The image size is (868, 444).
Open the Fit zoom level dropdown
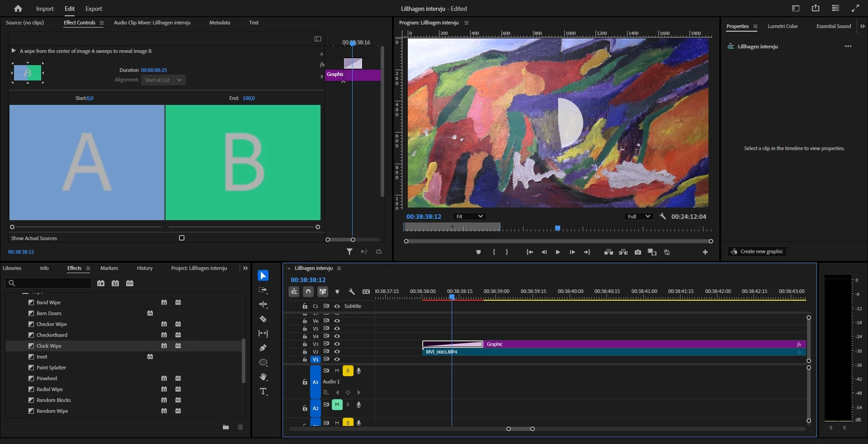point(469,217)
